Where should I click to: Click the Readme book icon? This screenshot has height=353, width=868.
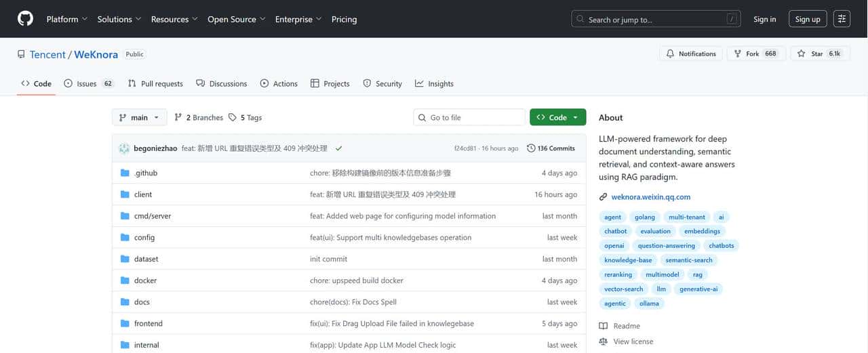click(604, 326)
